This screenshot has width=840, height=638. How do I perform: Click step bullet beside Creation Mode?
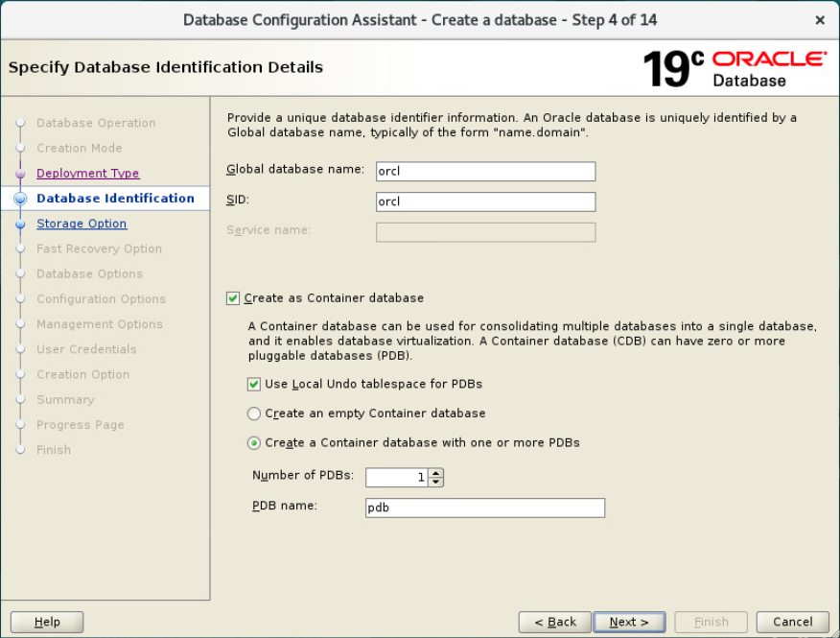click(20, 148)
